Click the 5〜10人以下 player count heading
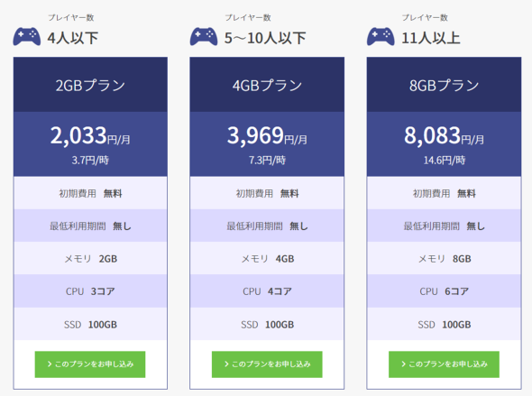 click(x=265, y=38)
